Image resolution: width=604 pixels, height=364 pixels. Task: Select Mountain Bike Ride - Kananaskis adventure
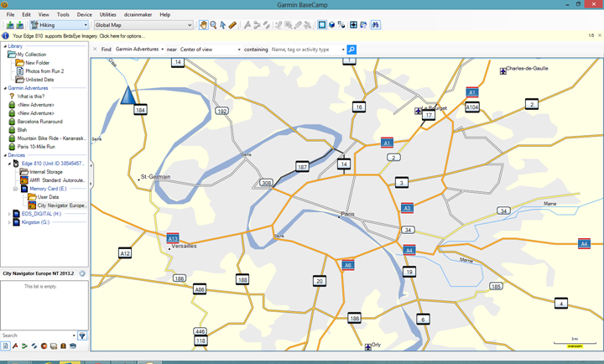pyautogui.click(x=52, y=138)
